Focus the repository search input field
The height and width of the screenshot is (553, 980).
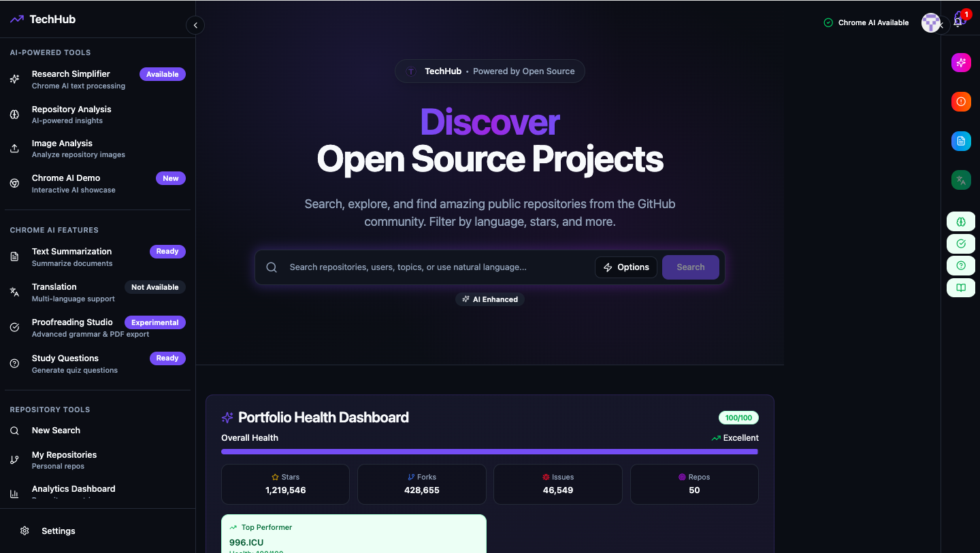pos(438,267)
